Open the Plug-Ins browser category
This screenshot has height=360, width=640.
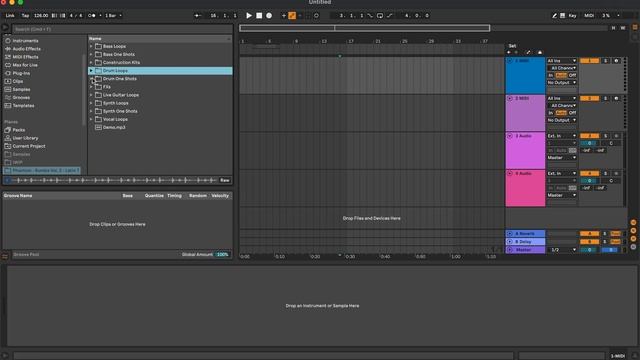click(x=21, y=73)
